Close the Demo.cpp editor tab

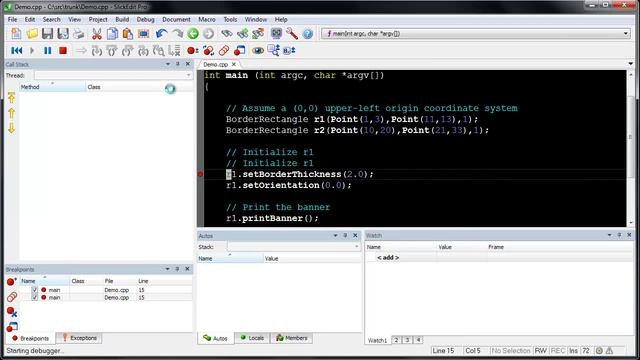pos(234,64)
